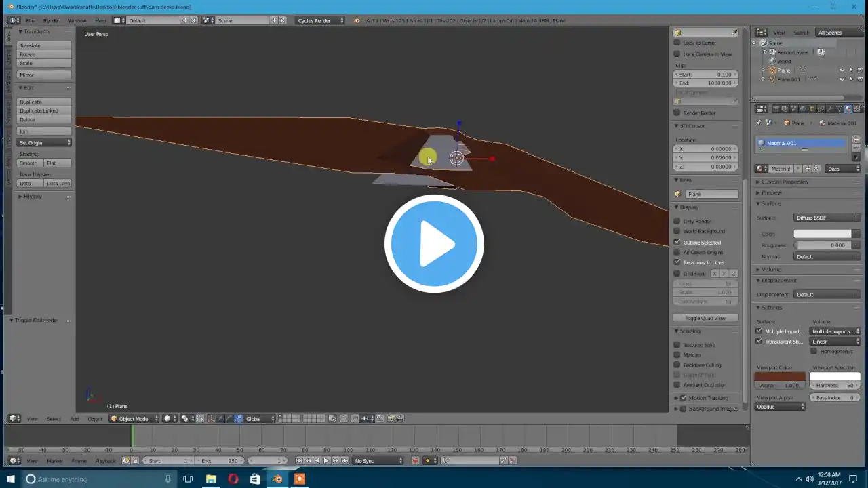Toggle the Outline Selected checkbox

click(x=677, y=242)
